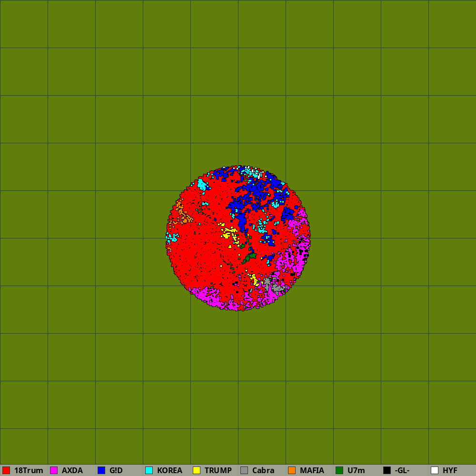The height and width of the screenshot is (476, 476).
Task: Select the G!D legend label
Action: point(116,470)
